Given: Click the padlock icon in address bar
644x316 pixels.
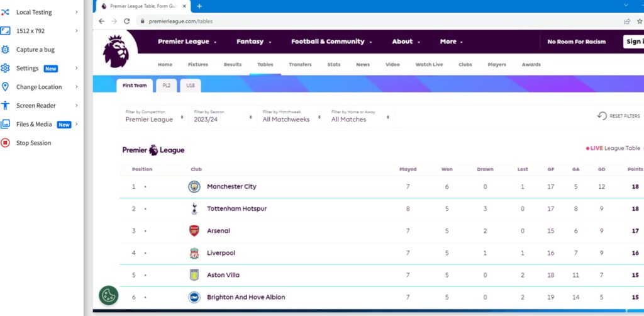Looking at the screenshot, I should click(x=142, y=21).
